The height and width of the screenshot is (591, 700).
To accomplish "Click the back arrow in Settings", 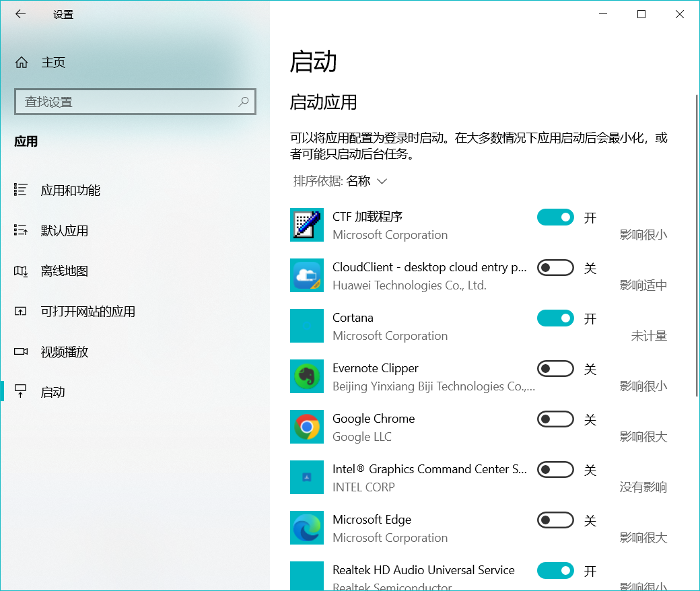I will (21, 14).
